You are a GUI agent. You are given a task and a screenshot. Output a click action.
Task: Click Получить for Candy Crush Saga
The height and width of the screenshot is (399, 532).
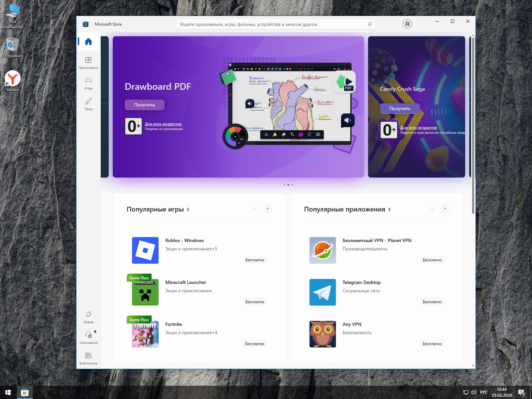click(400, 108)
